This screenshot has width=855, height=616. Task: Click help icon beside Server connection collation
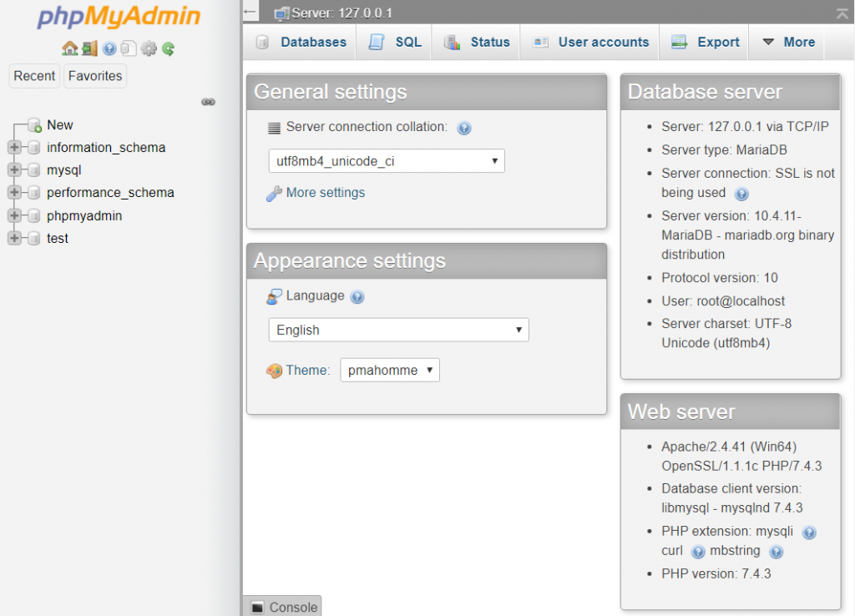(464, 128)
